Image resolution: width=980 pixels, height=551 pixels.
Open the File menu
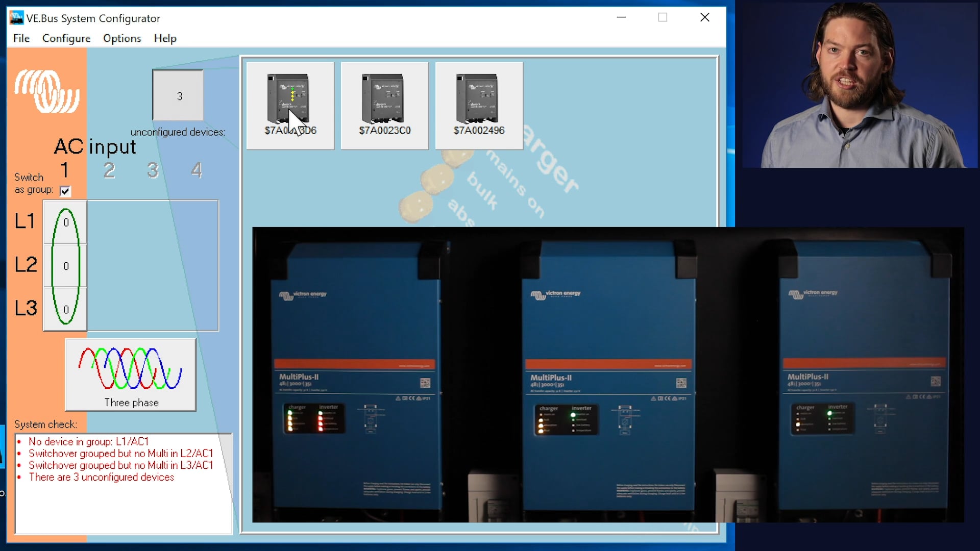[x=21, y=38]
